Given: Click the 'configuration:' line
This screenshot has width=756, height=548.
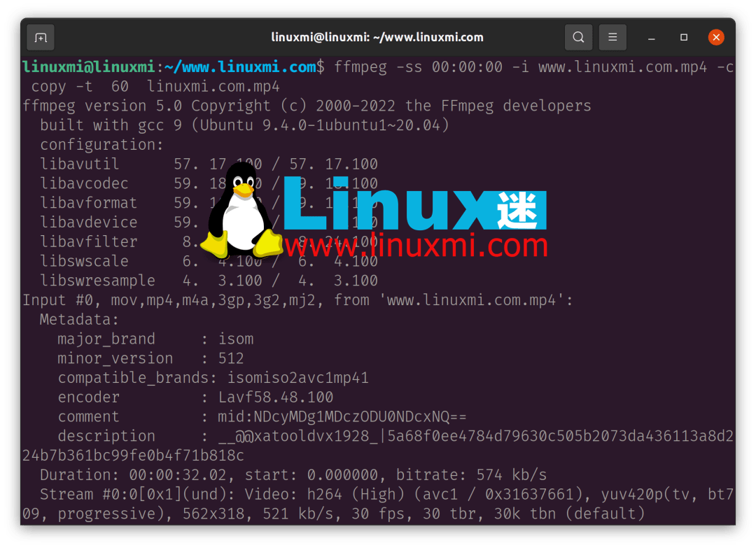Looking at the screenshot, I should pos(101,145).
